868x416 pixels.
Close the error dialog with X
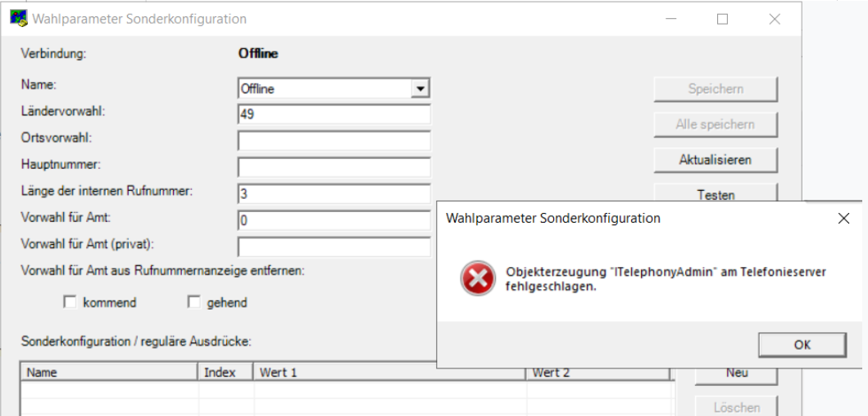pyautogui.click(x=843, y=219)
